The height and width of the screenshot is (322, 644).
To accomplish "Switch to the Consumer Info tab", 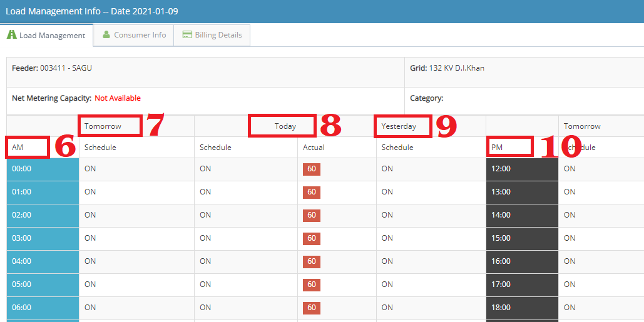I will click(140, 35).
